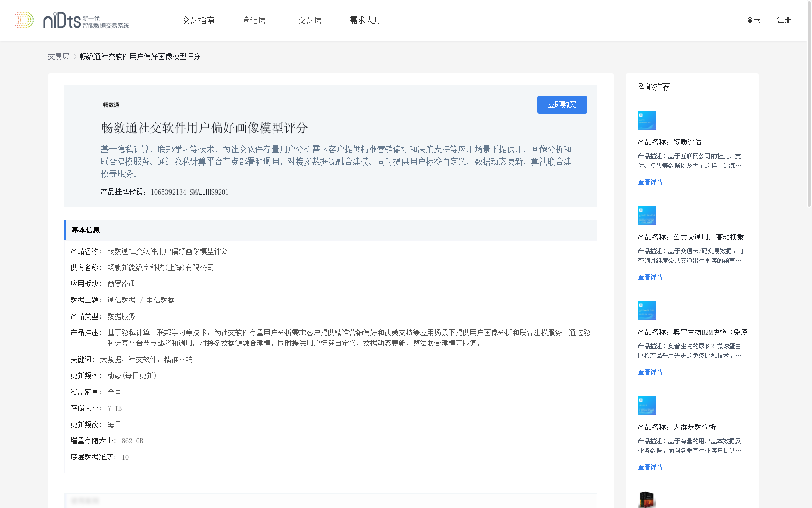Screen dimensions: 812x508
Task: Open the 公共交通用户高频换乘 product thumbnail icon
Action: click(x=647, y=215)
